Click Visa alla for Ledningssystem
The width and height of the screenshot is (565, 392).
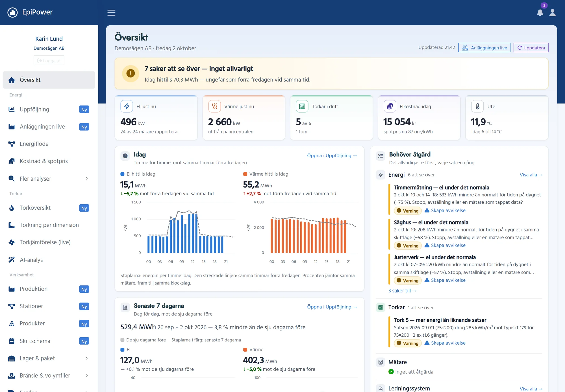point(531,389)
